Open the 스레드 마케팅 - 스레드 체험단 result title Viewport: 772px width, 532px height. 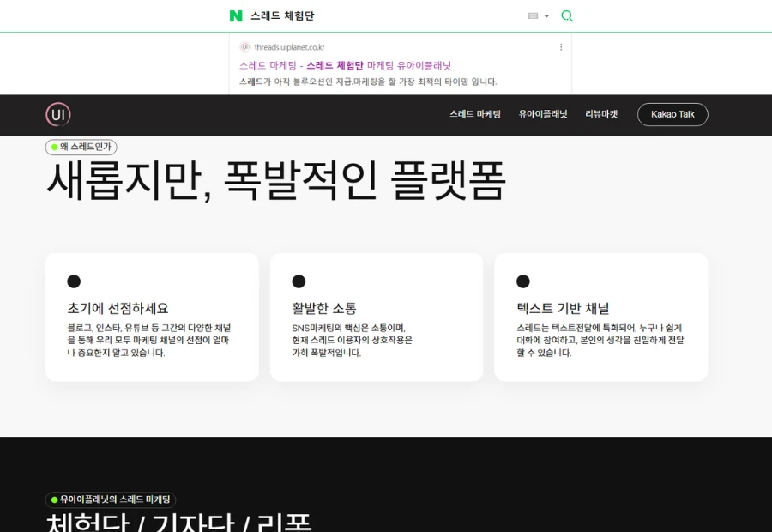tap(345, 65)
